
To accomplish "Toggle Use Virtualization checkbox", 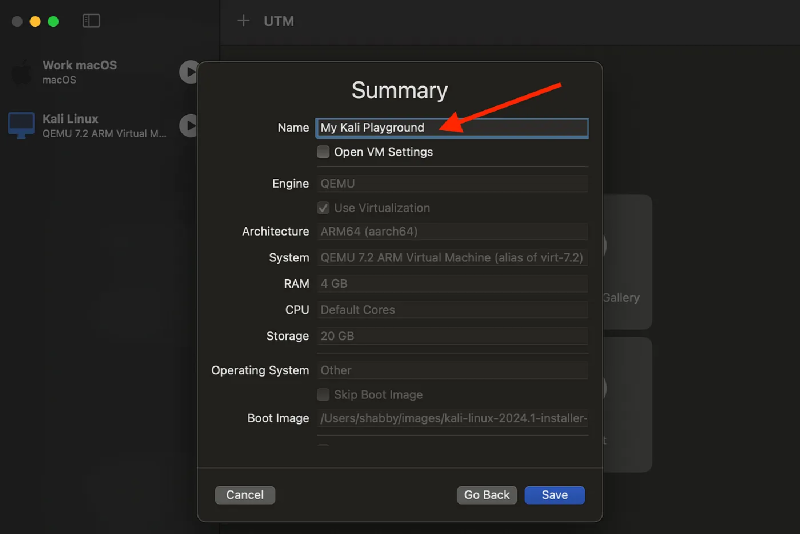I will click(x=323, y=208).
